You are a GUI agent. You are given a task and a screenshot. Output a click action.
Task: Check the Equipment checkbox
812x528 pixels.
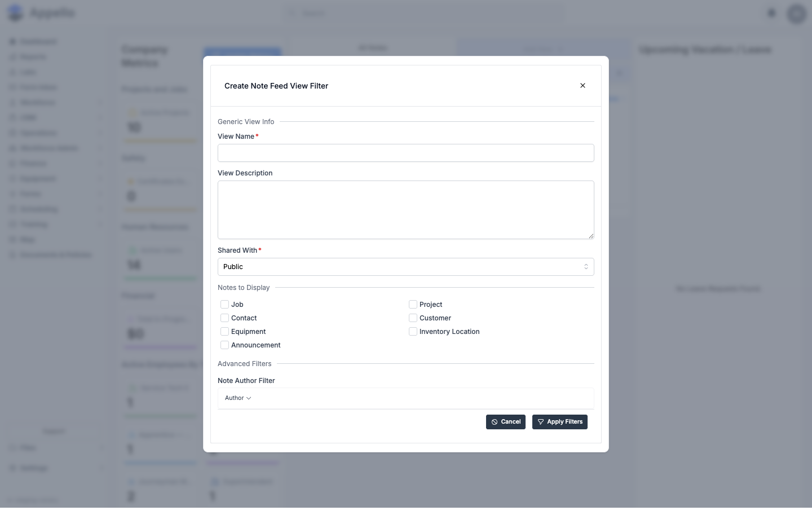tap(224, 332)
